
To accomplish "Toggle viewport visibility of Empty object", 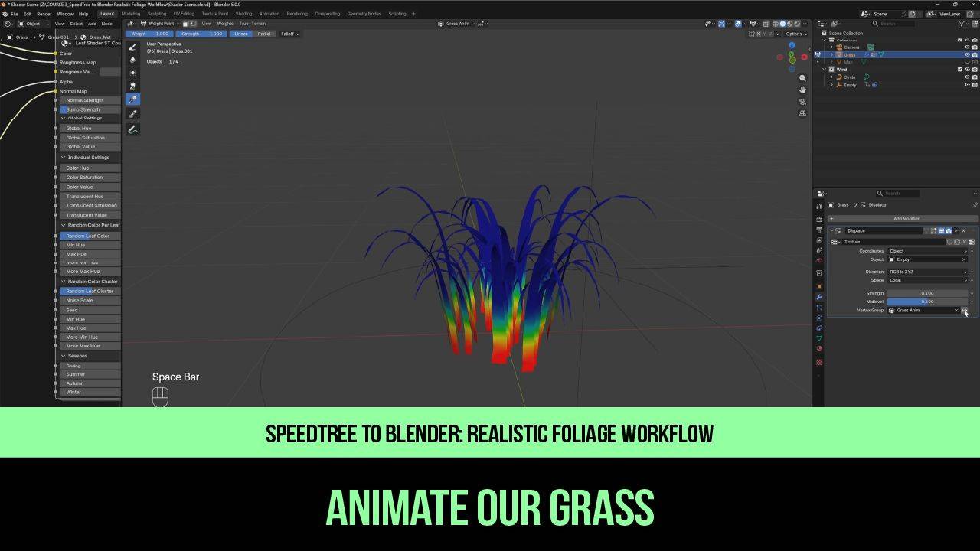I will (967, 85).
